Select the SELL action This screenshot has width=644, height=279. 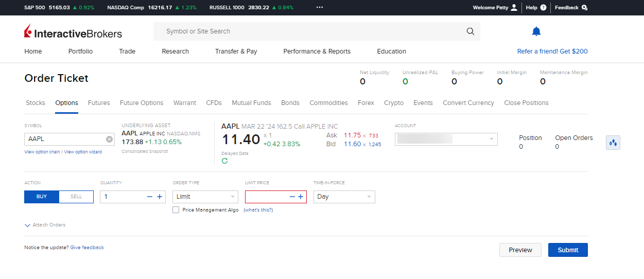(x=76, y=197)
